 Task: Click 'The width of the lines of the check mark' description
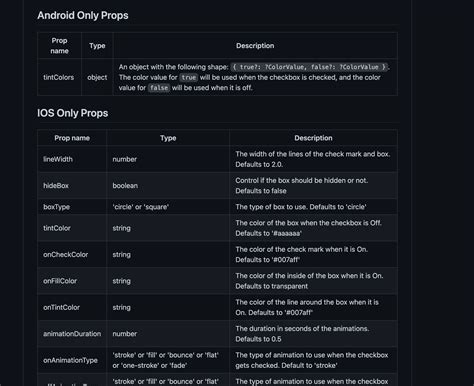tap(313, 159)
